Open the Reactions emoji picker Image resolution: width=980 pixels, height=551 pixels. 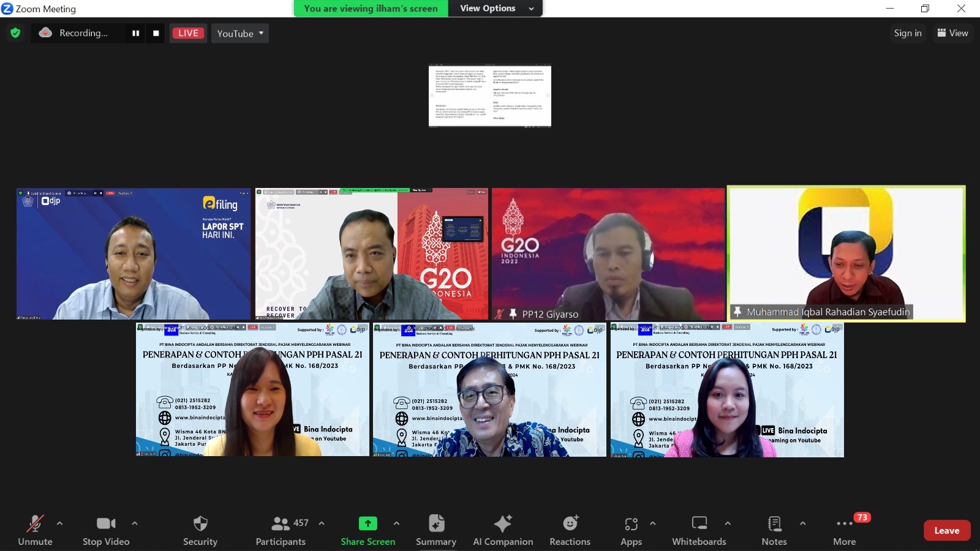click(570, 530)
